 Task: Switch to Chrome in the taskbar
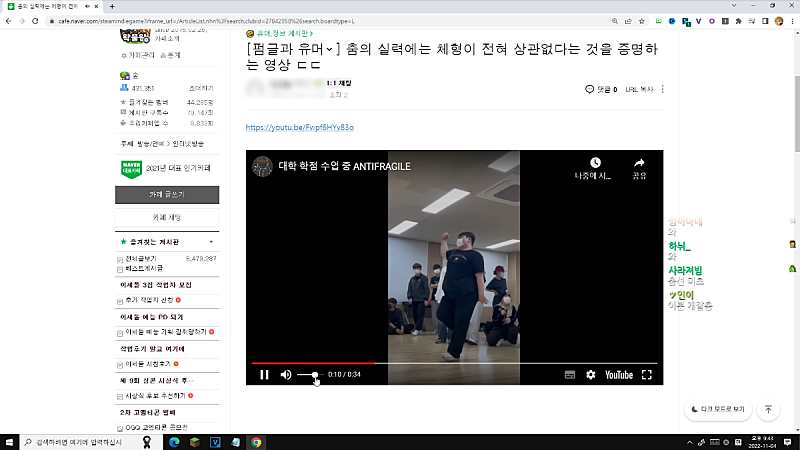tap(256, 442)
